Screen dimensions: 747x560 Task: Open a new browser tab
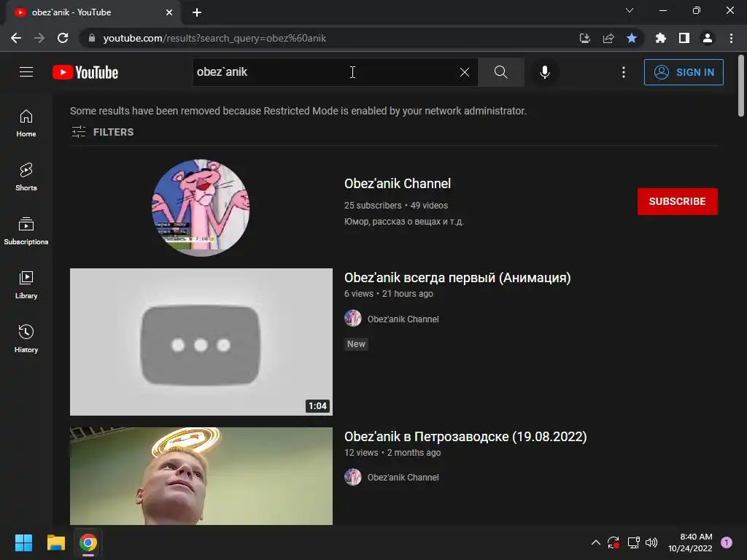click(197, 12)
